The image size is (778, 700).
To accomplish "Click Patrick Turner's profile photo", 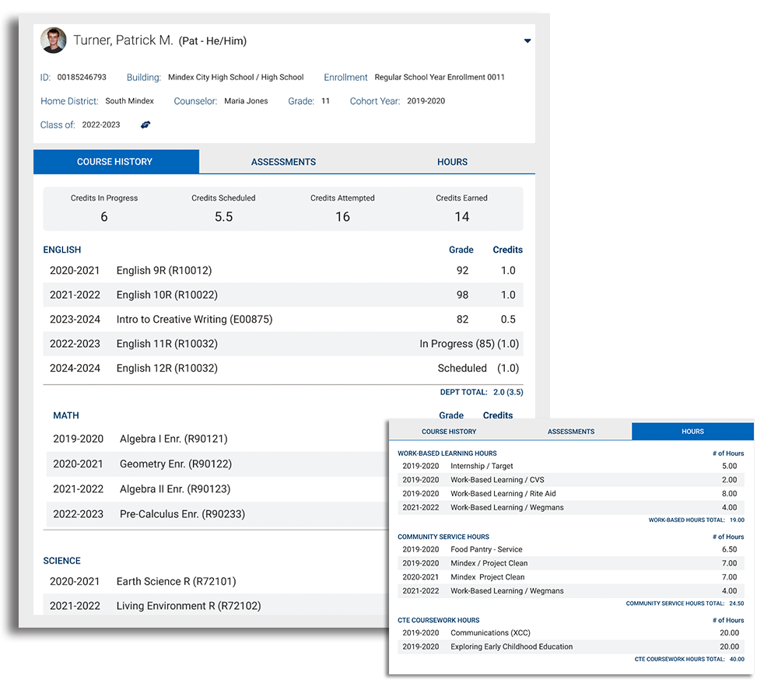I will coord(53,40).
